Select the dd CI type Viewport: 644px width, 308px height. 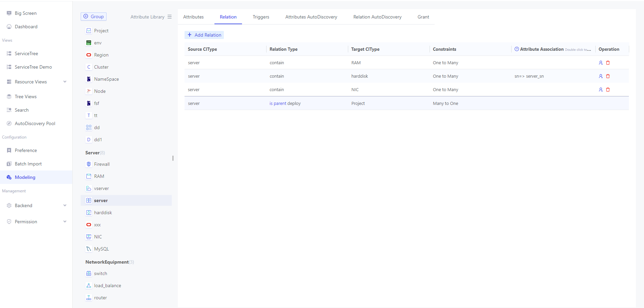(97, 127)
